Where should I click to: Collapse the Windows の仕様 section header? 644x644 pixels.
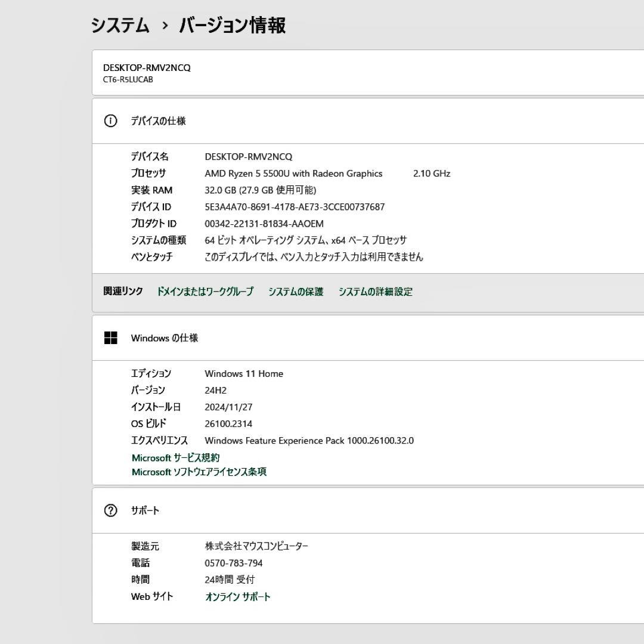coord(368,338)
